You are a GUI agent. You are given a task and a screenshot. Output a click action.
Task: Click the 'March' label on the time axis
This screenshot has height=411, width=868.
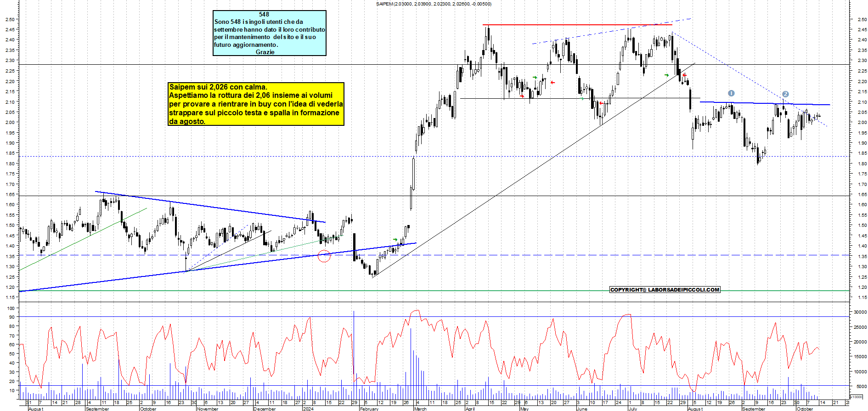point(420,409)
